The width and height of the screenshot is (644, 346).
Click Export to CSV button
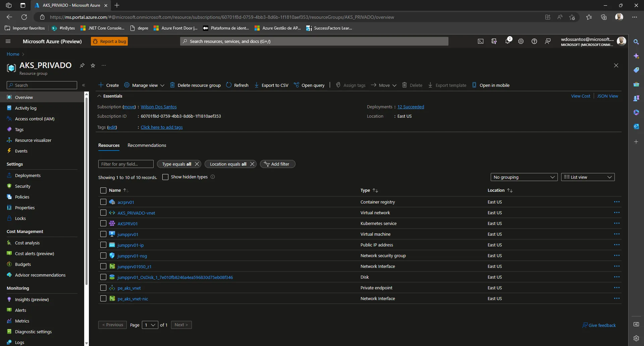pyautogui.click(x=271, y=85)
